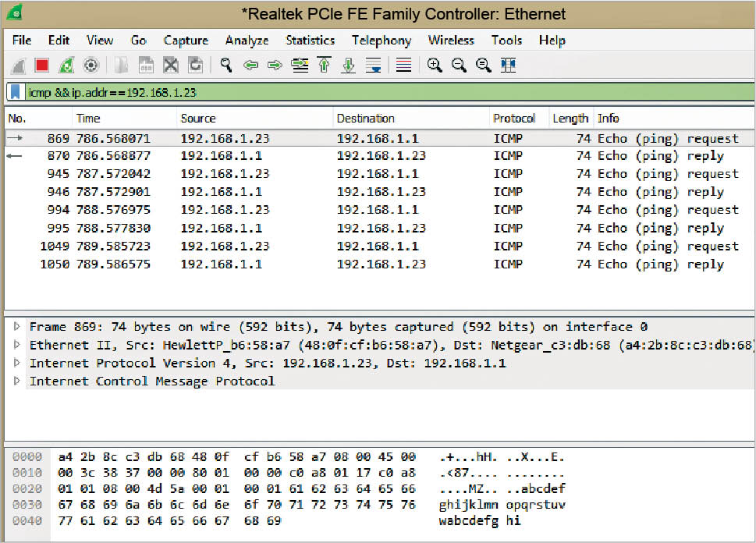The image size is (756, 543).
Task: Toggle auto-scroll during live capture
Action: point(374,66)
